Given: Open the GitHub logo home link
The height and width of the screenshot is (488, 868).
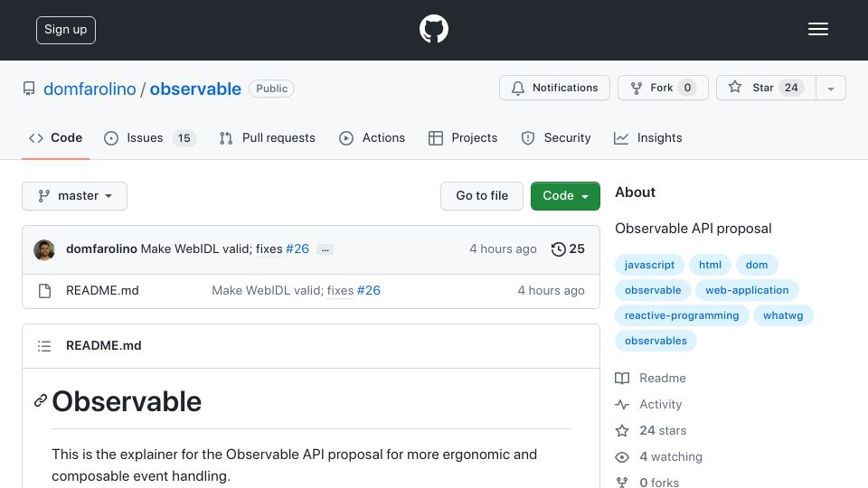Looking at the screenshot, I should (433, 29).
